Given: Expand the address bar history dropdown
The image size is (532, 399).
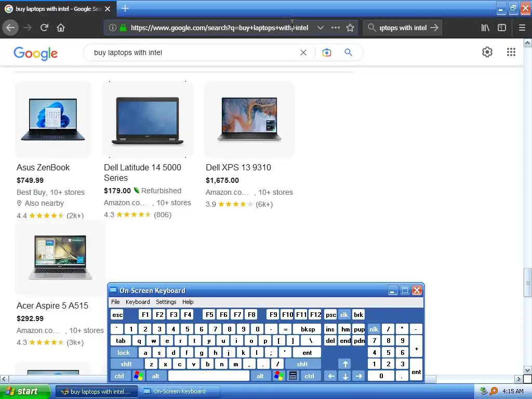Looking at the screenshot, I should tap(320, 28).
